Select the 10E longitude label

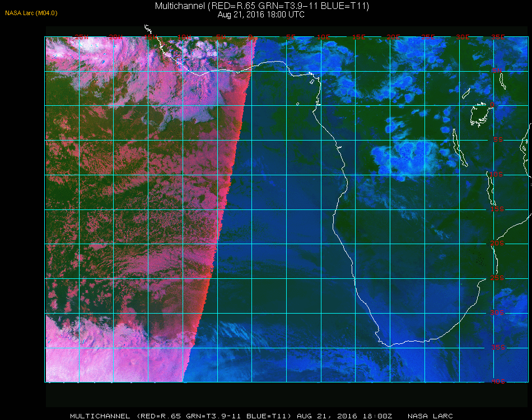323,37
